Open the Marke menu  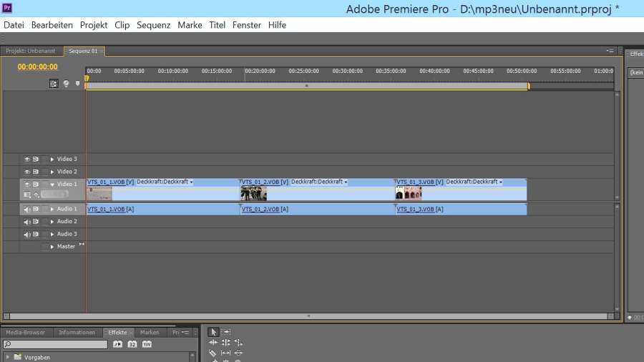point(190,25)
